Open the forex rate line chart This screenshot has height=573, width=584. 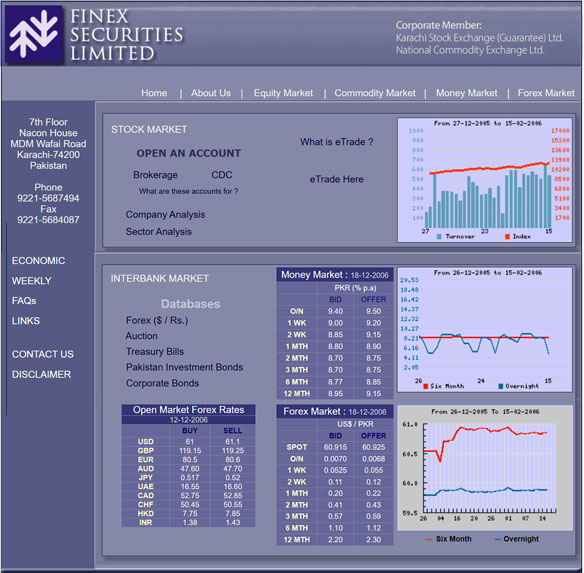click(485, 468)
